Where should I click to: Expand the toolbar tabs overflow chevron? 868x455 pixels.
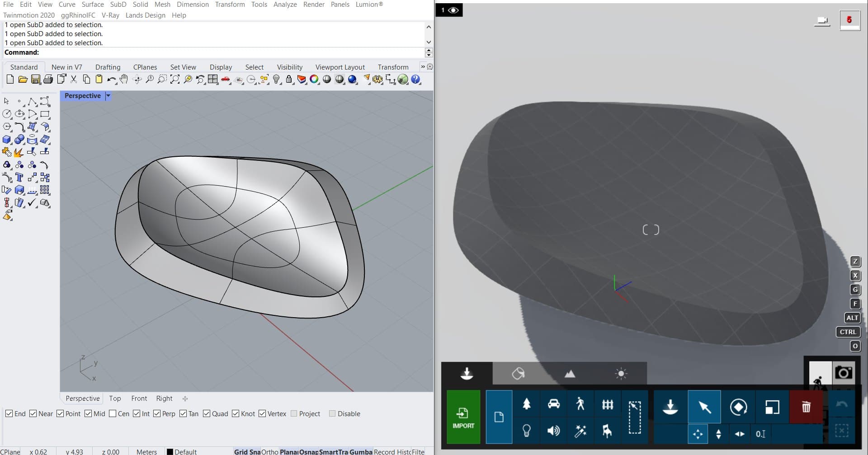click(423, 67)
